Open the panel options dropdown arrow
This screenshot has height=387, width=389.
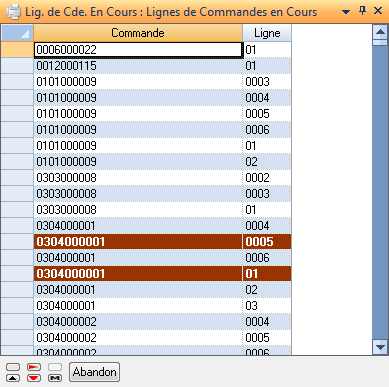(x=346, y=12)
